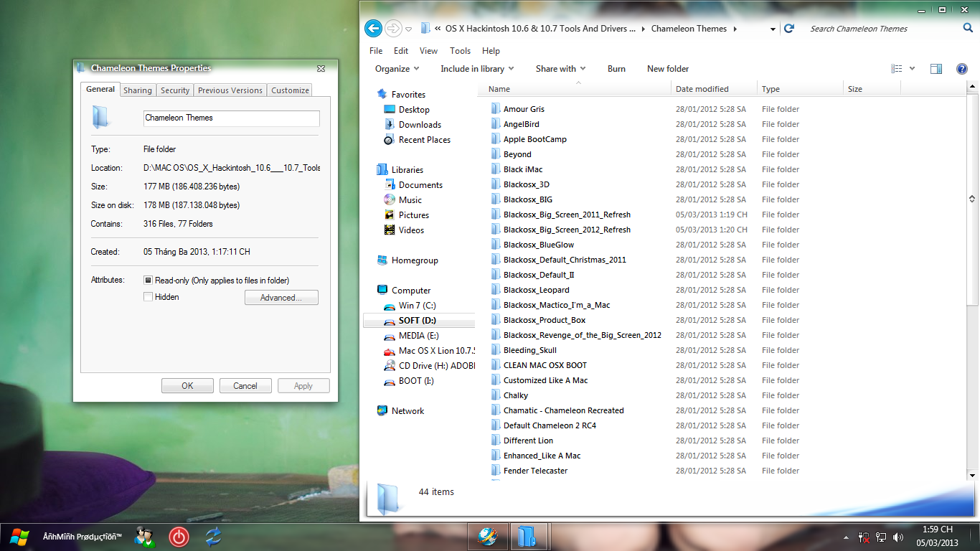Open the Share with dropdown

[x=560, y=69]
